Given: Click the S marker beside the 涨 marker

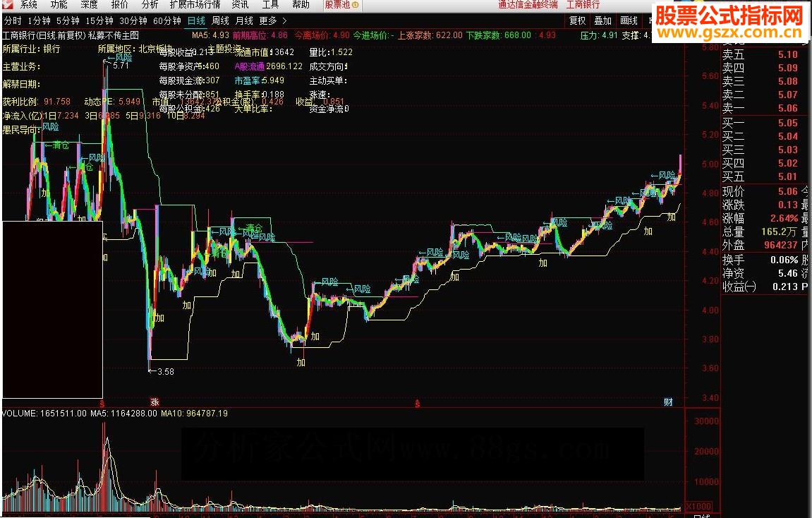Looking at the screenshot, I should pyautogui.click(x=102, y=404).
